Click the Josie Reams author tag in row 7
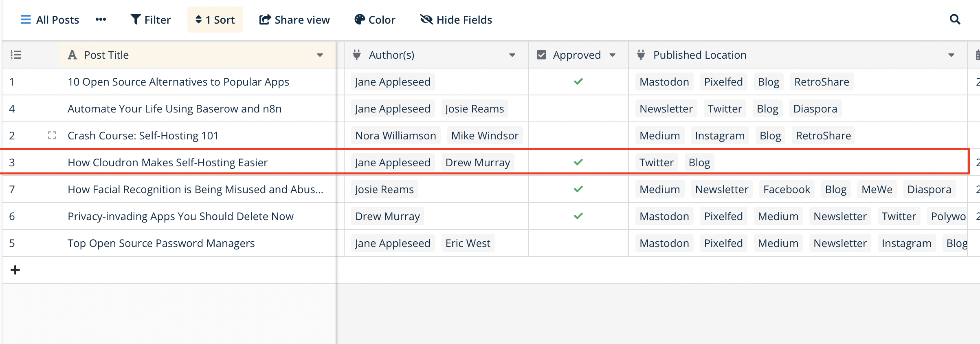Image resolution: width=980 pixels, height=344 pixels. click(x=384, y=189)
